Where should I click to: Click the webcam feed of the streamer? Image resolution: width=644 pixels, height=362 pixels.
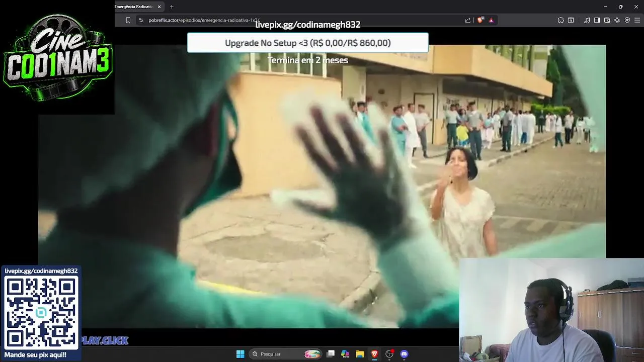(551, 310)
